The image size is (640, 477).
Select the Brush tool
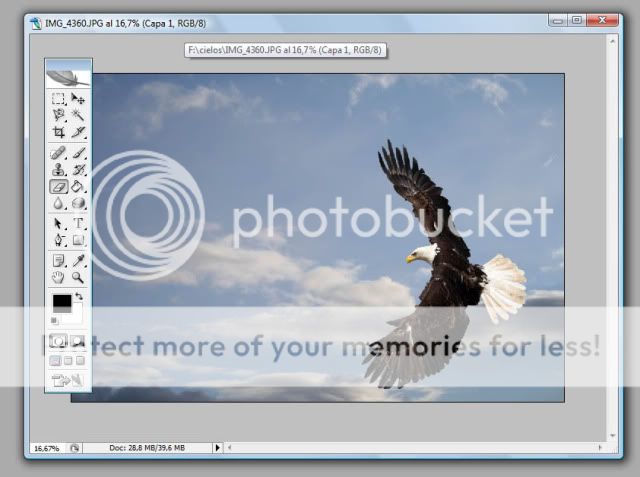(78, 153)
